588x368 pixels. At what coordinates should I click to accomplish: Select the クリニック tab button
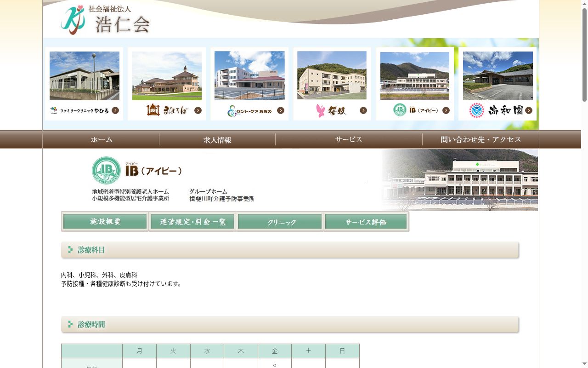pos(280,222)
